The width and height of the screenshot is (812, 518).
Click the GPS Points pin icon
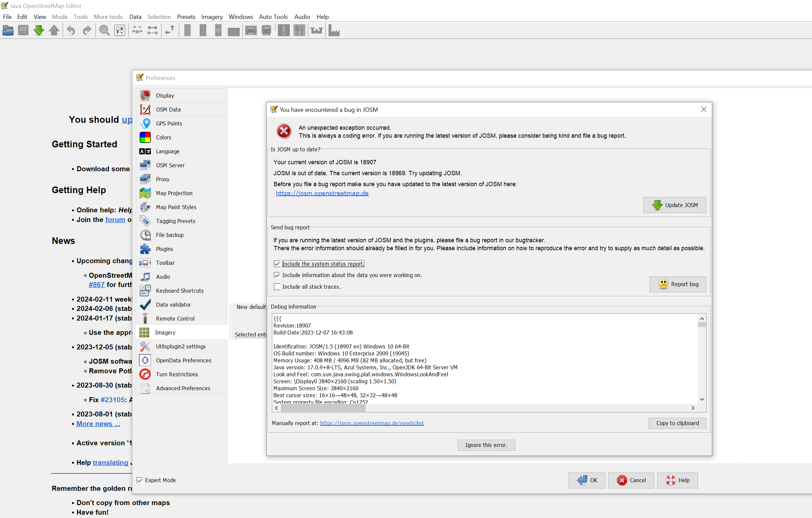pyautogui.click(x=146, y=123)
